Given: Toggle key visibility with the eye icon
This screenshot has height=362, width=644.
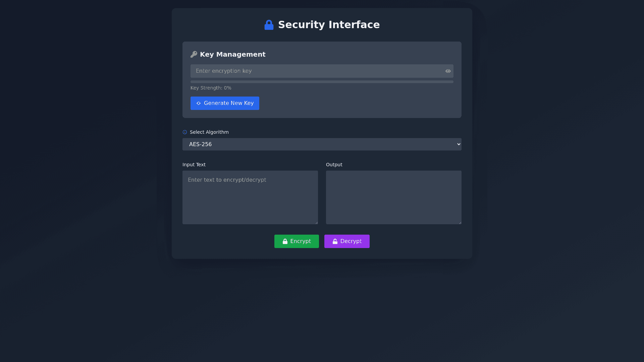Looking at the screenshot, I should pos(448,71).
